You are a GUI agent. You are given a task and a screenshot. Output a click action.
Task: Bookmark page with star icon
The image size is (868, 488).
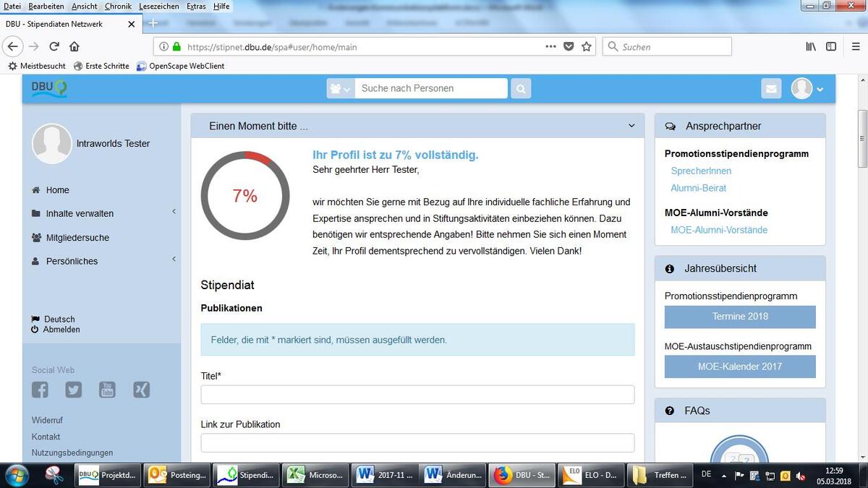pos(587,47)
